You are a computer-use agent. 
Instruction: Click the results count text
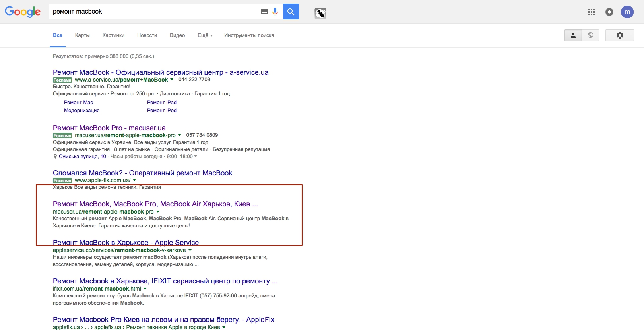coord(103,56)
